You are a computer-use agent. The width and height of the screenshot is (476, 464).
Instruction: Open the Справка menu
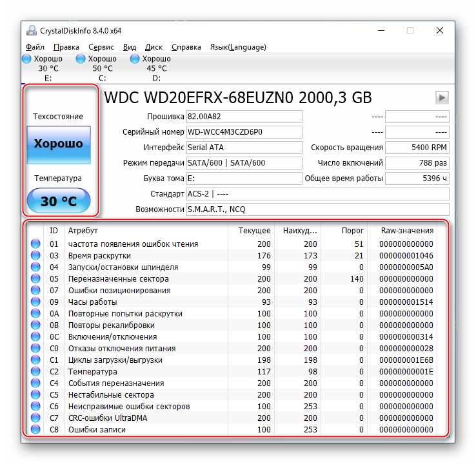[186, 47]
